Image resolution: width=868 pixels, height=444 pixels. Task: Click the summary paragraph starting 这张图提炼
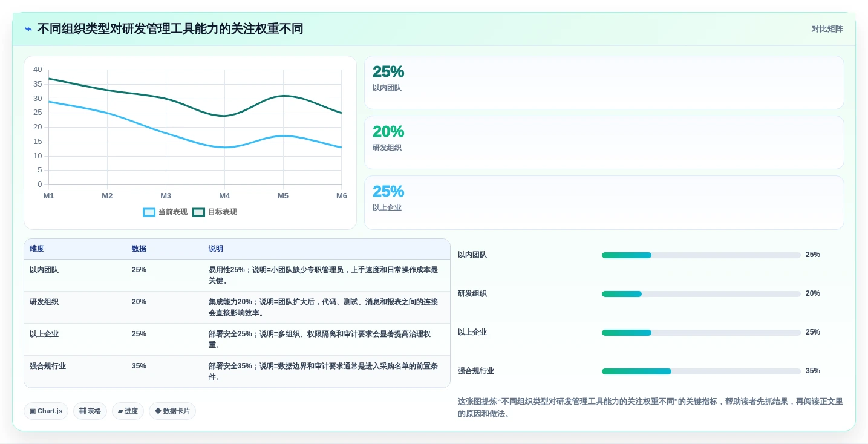point(650,408)
